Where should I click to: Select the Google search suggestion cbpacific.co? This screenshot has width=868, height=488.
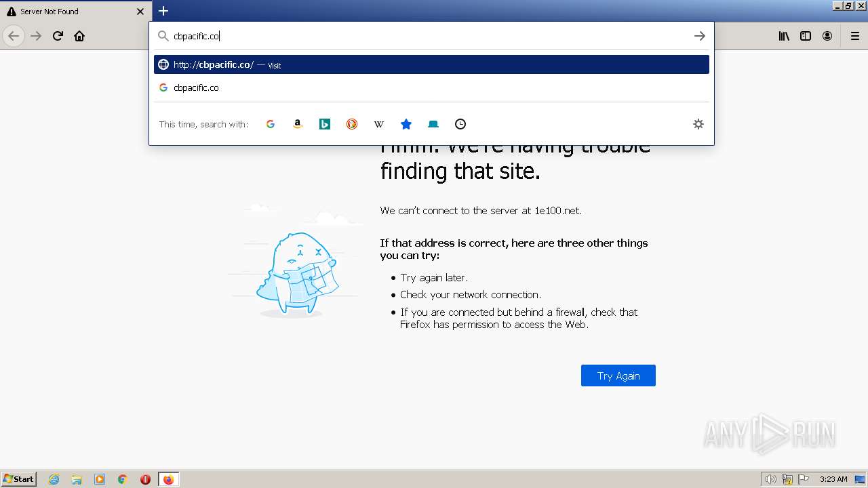click(431, 87)
